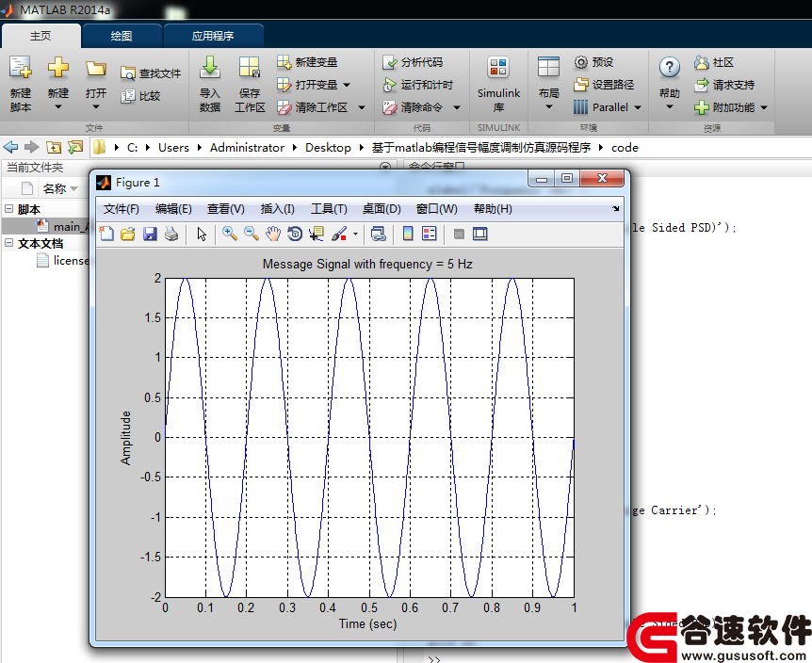The image size is (812, 663).
Task: Click the Desktop segment in the path bar
Action: pos(328,148)
